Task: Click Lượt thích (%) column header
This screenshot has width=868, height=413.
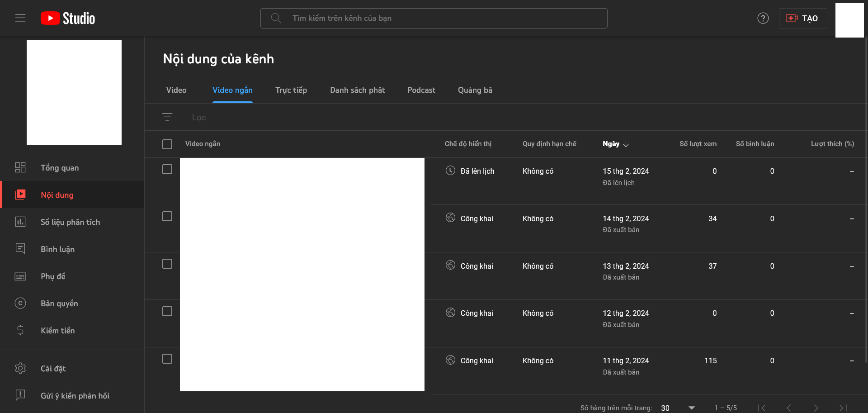Action: [x=832, y=144]
